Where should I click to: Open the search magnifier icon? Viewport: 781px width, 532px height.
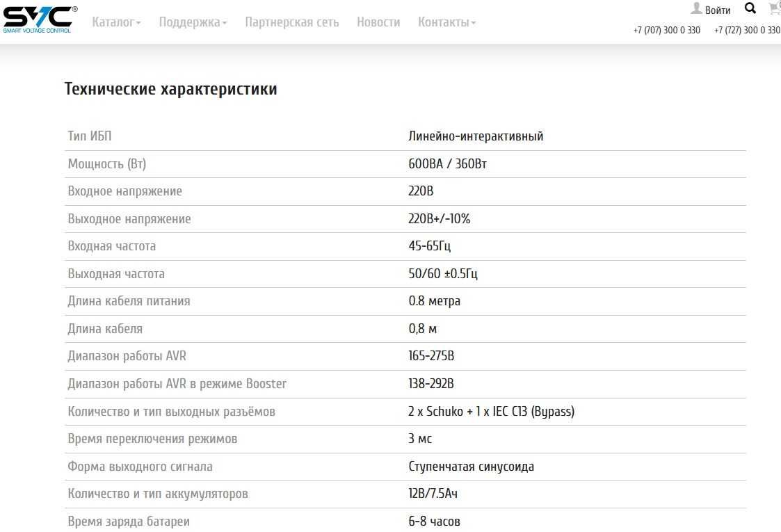750,8
